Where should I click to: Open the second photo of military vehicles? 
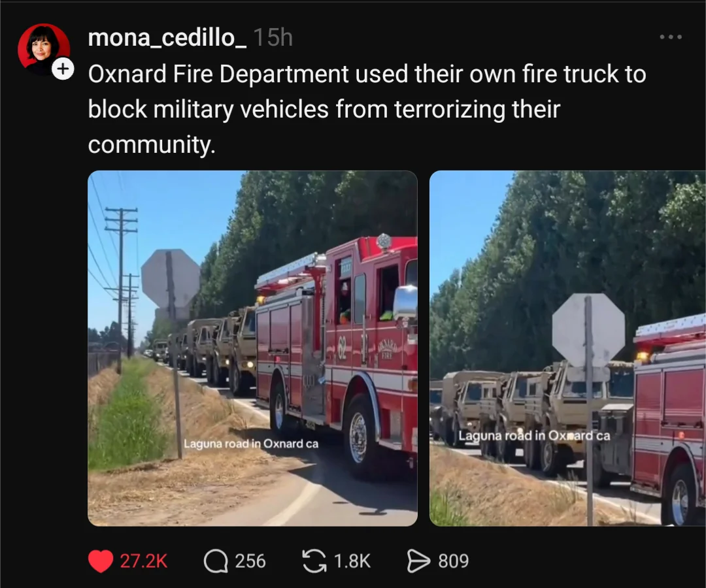[568, 348]
